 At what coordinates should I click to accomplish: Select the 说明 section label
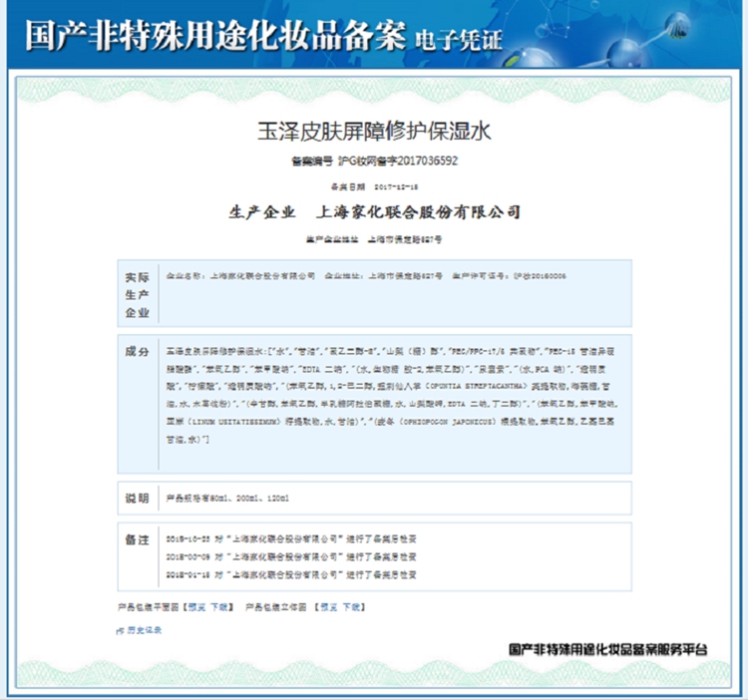pos(137,498)
